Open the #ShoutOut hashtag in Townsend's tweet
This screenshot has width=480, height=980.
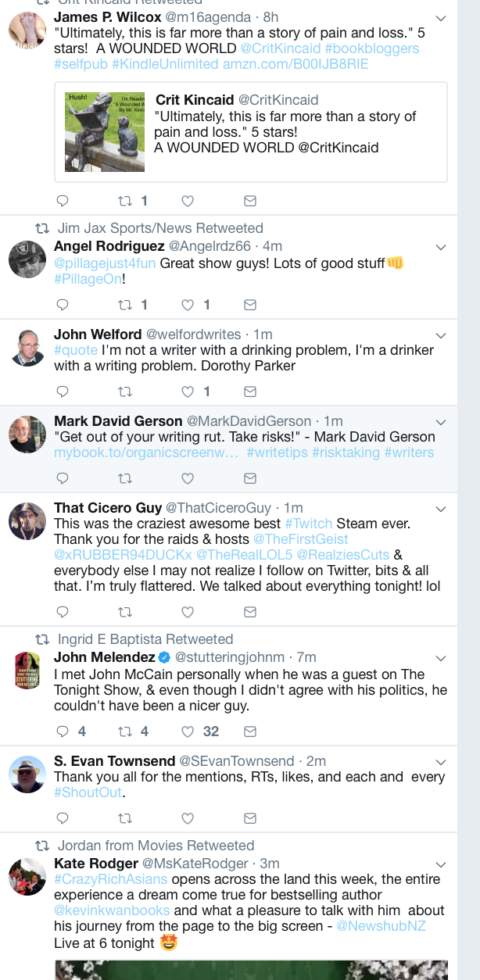click(88, 792)
